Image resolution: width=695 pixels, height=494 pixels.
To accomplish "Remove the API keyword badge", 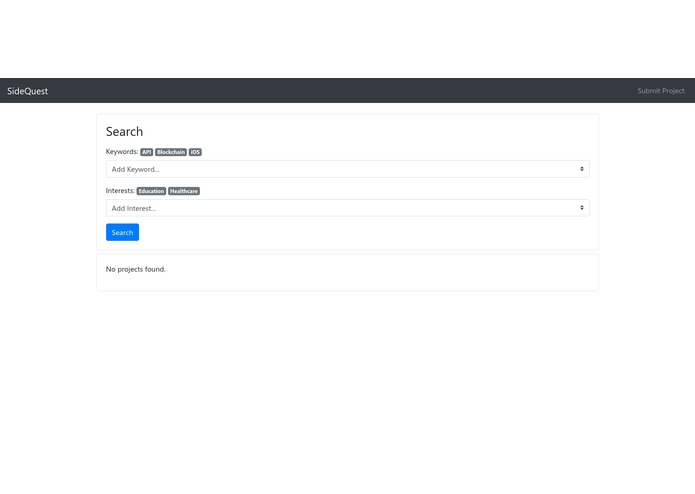I will [x=147, y=152].
